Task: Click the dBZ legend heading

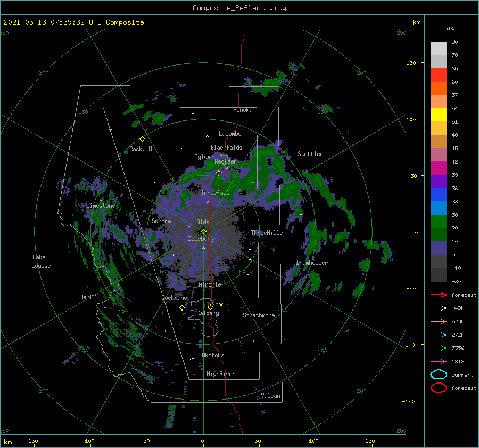Action: coord(451,28)
